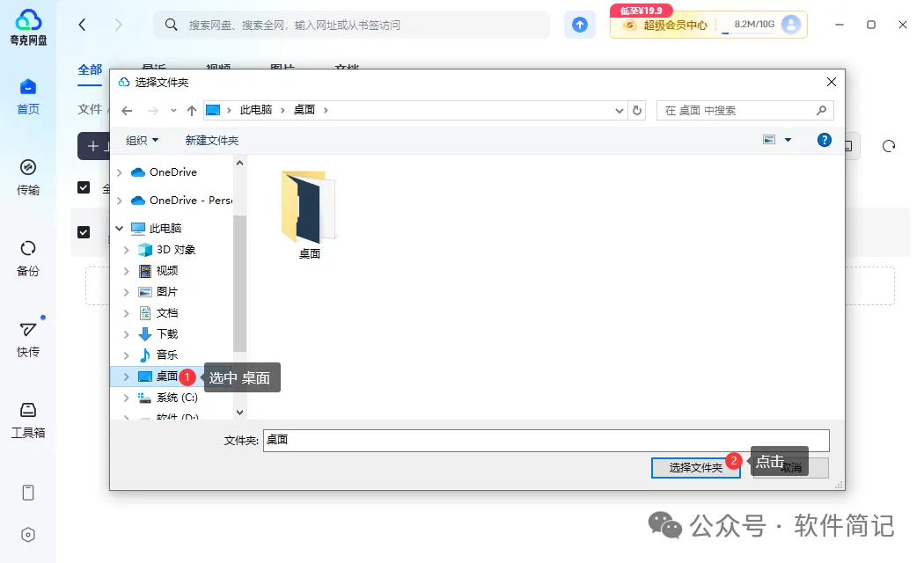Click the dialog search magnifier icon
Image resolution: width=924 pixels, height=563 pixels.
[x=821, y=110]
